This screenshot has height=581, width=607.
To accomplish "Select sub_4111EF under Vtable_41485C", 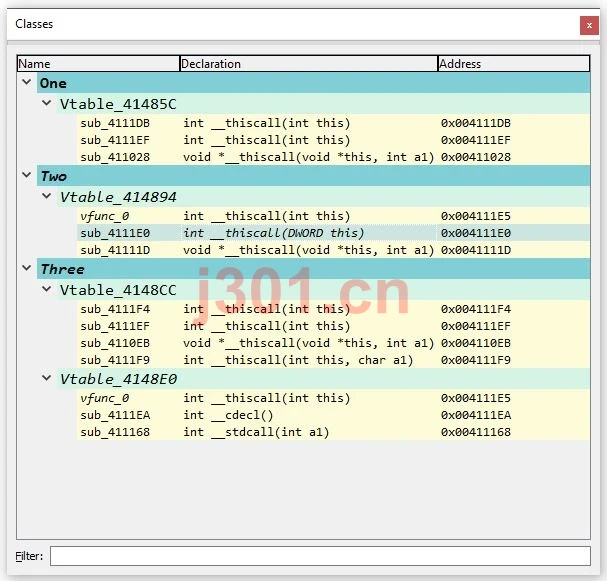I will [115, 140].
